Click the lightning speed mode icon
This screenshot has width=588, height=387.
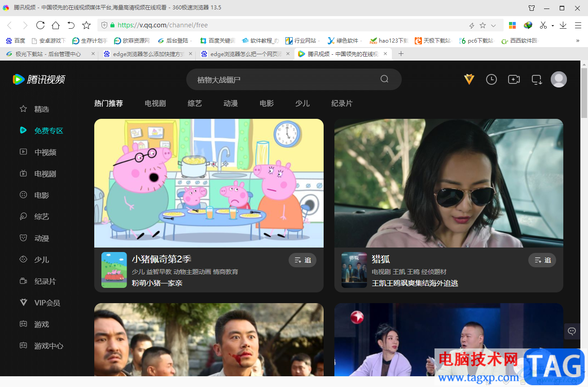pyautogui.click(x=472, y=26)
